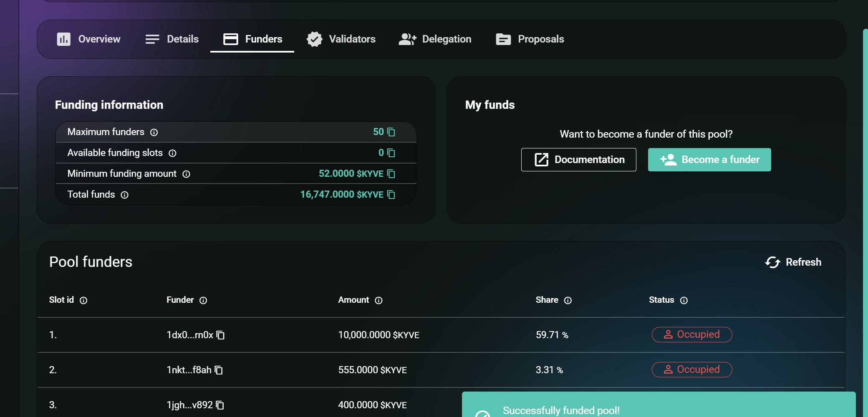Screen dimensions: 868x417
Task: Copy the Maximum funders value
Action: pos(391,132)
